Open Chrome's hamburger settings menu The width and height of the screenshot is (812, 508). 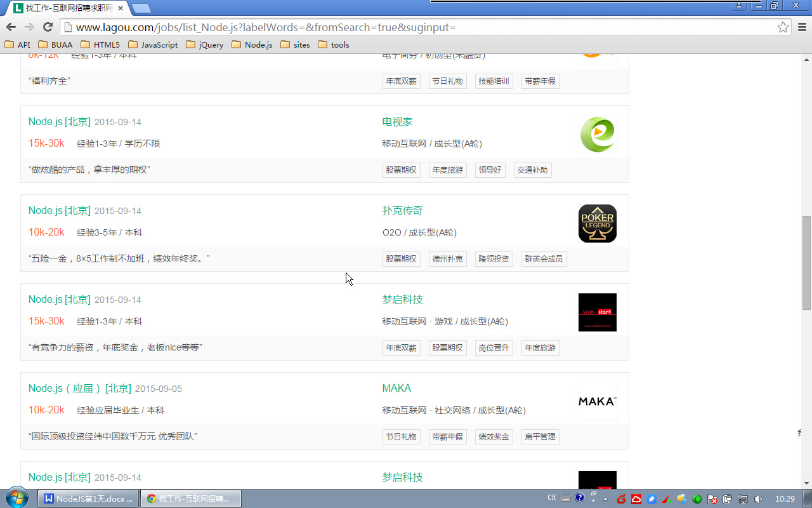click(802, 27)
